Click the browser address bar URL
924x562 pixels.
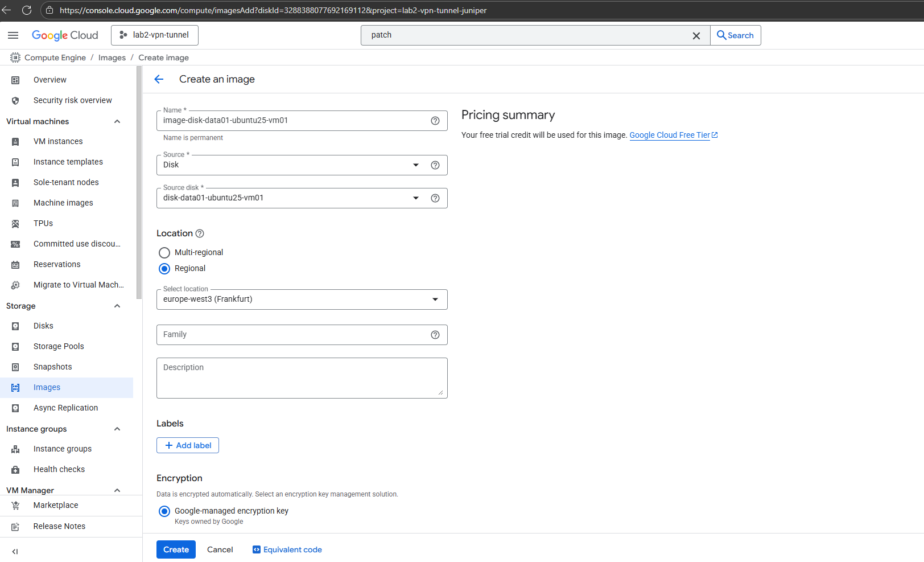pos(273,10)
